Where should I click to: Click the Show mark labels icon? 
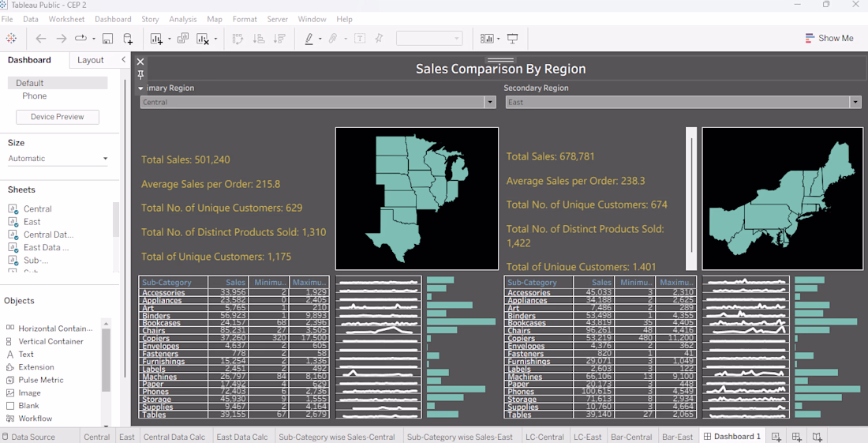(x=360, y=38)
